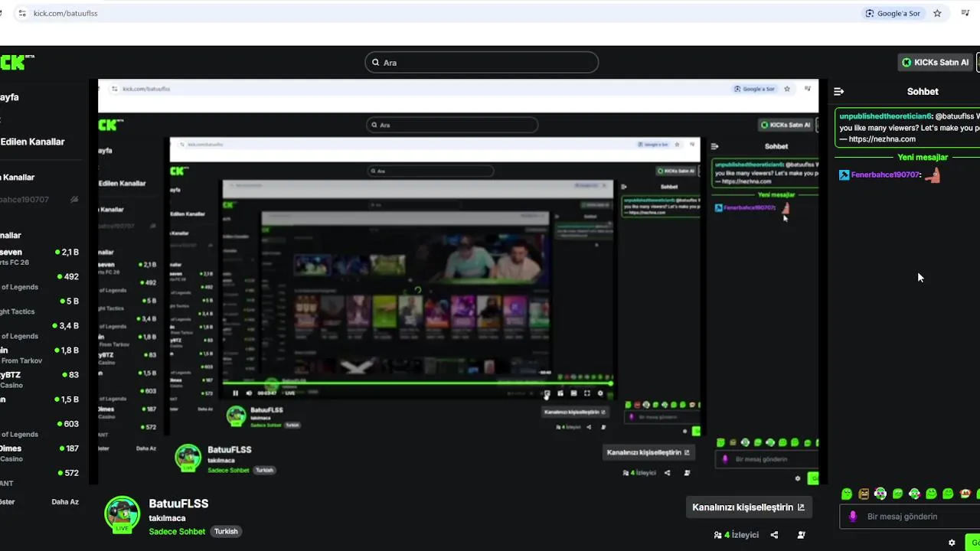Click the unpublishedtheoretician6 username

(x=884, y=116)
